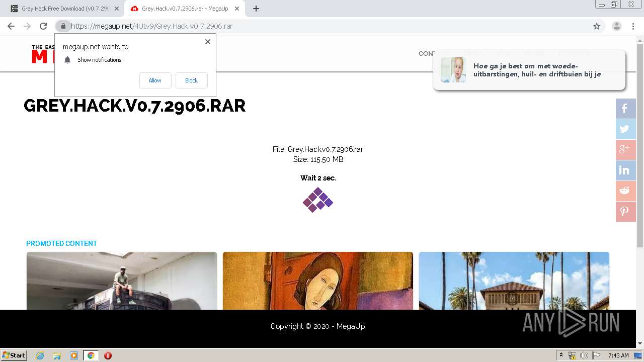Open the Action Center flag tray icon
The image size is (644, 362).
pyautogui.click(x=596, y=355)
